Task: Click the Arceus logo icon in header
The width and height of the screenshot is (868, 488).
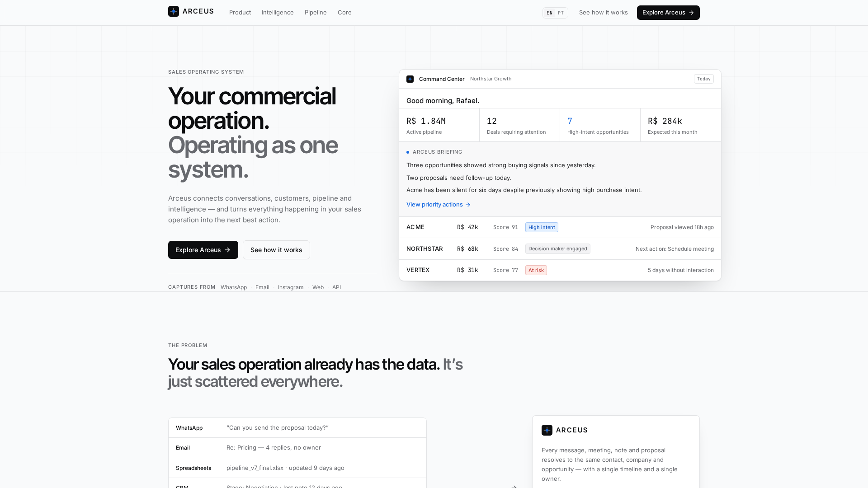Action: tap(174, 11)
